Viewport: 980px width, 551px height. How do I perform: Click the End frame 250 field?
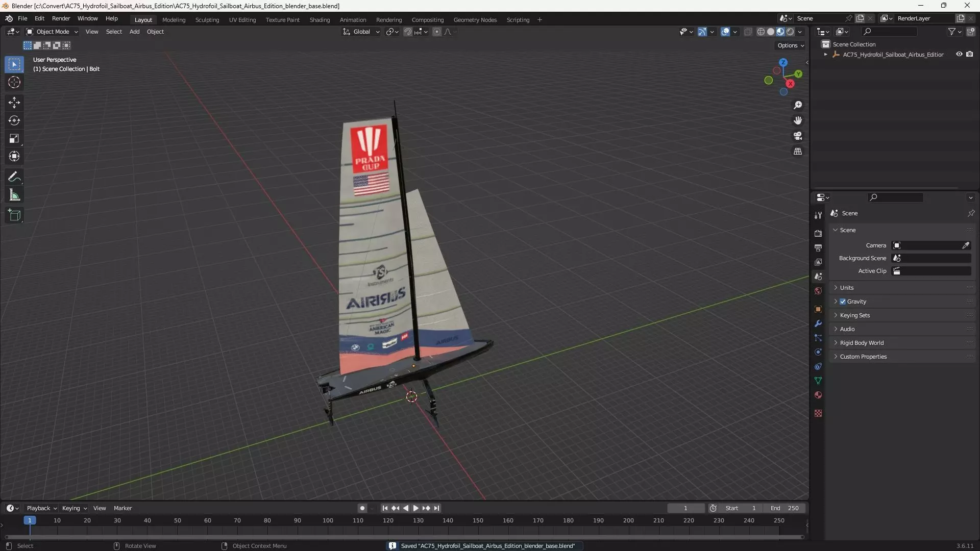(785, 508)
